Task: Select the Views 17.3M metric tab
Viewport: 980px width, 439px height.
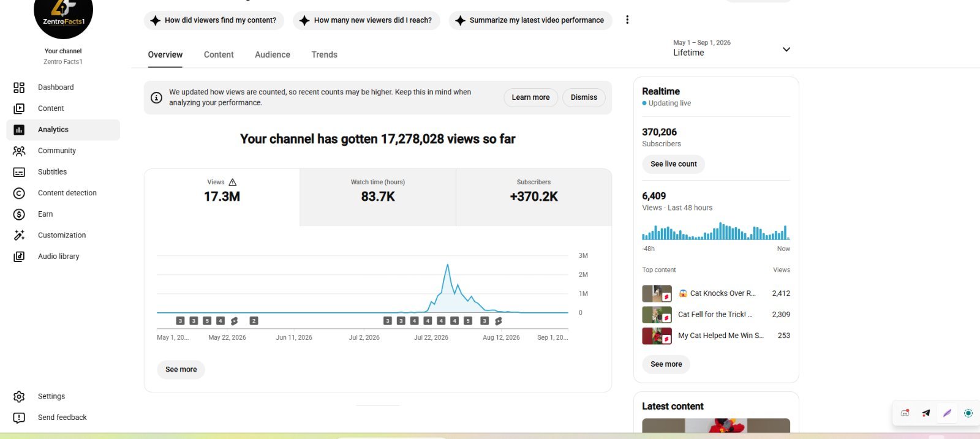Action: coord(222,197)
